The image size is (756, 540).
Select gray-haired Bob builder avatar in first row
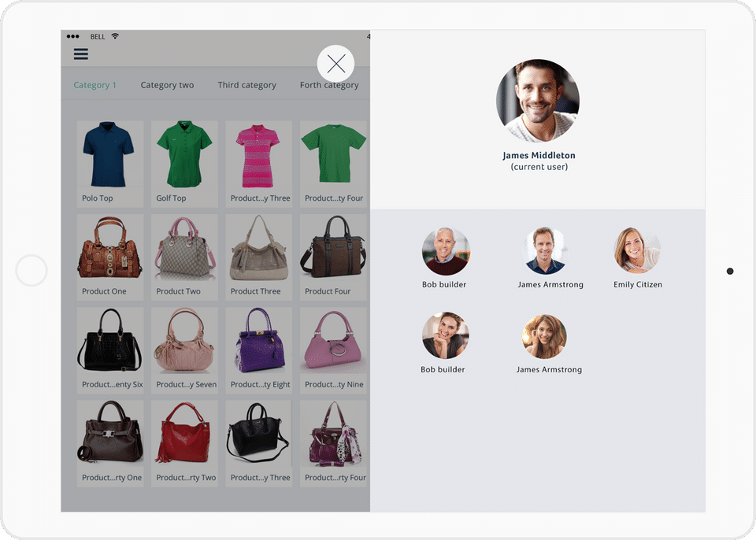click(446, 251)
